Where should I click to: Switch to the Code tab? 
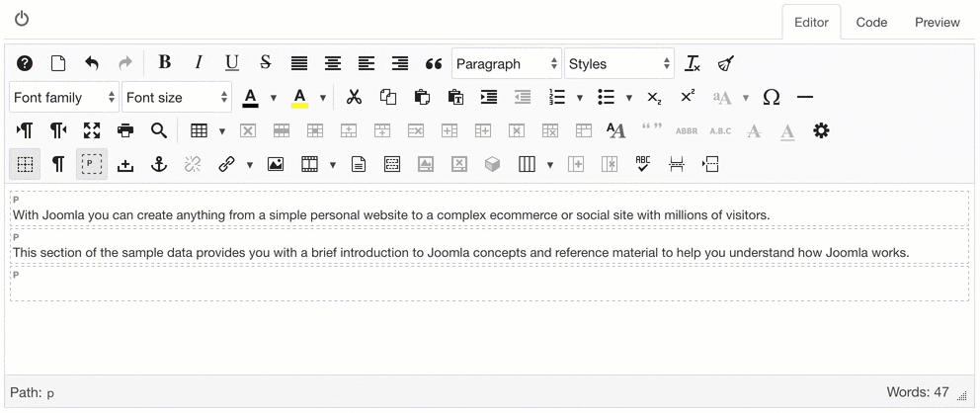click(x=871, y=23)
